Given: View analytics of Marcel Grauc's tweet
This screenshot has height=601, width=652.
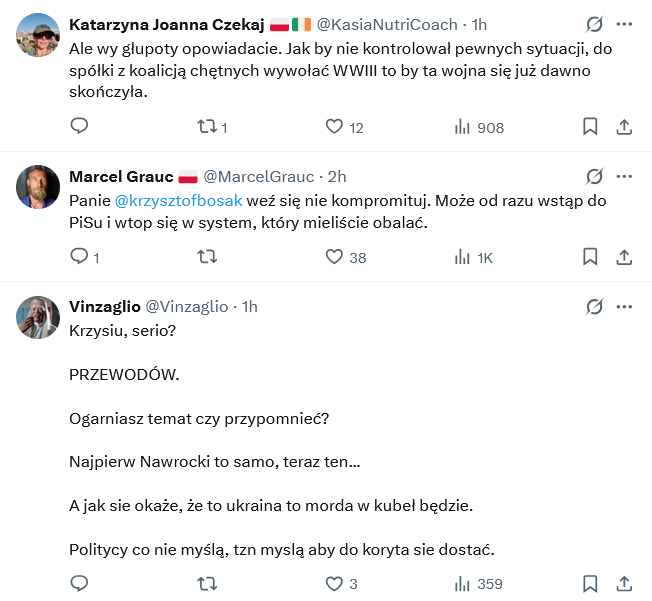Looking at the screenshot, I should pos(463,257).
